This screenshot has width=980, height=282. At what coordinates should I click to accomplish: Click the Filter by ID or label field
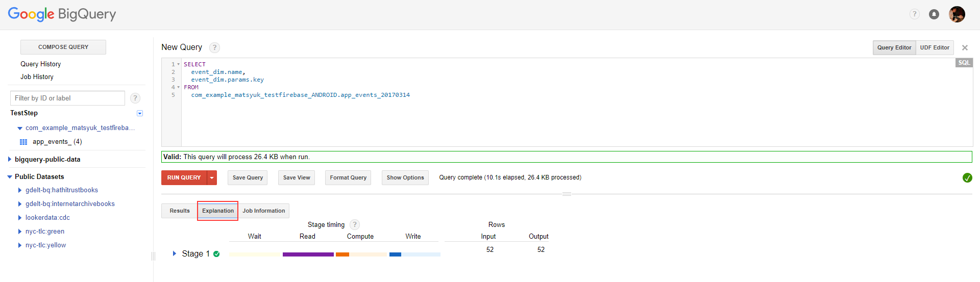tap(67, 98)
